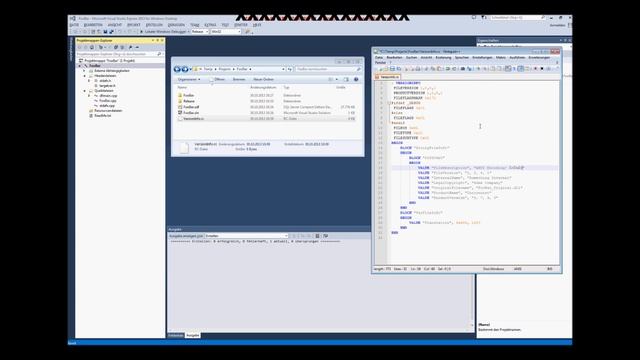The width and height of the screenshot is (640, 360).
Task: Select stdafx.h in the solution tree
Action: 105,81
